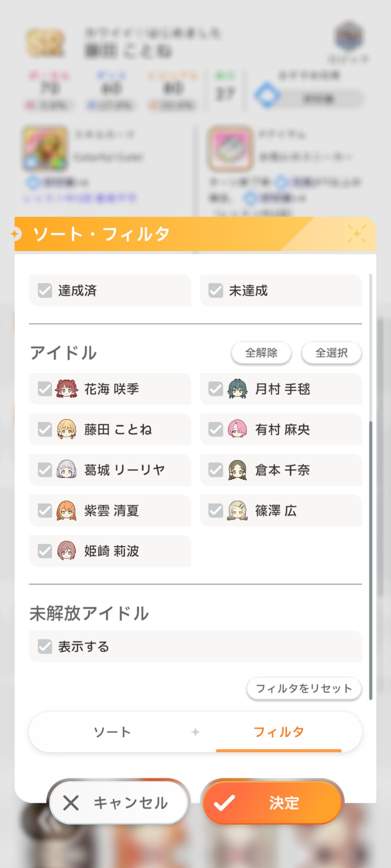This screenshot has width=391, height=868.
Task: Click the 倉本 千奈 avatar icon
Action: [237, 470]
